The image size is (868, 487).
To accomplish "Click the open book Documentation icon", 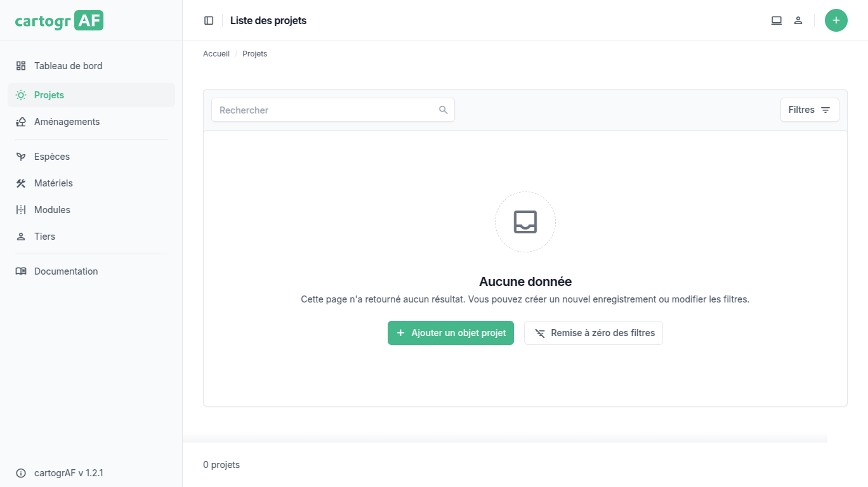I will (x=21, y=271).
